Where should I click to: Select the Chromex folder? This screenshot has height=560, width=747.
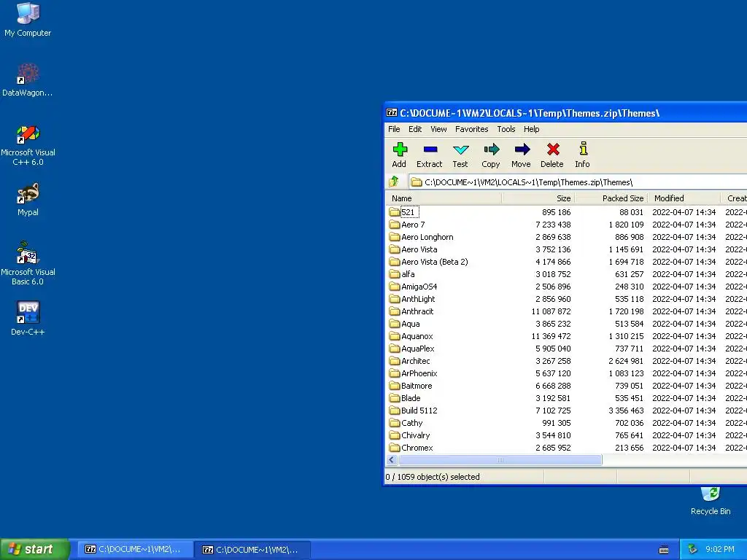pos(411,448)
